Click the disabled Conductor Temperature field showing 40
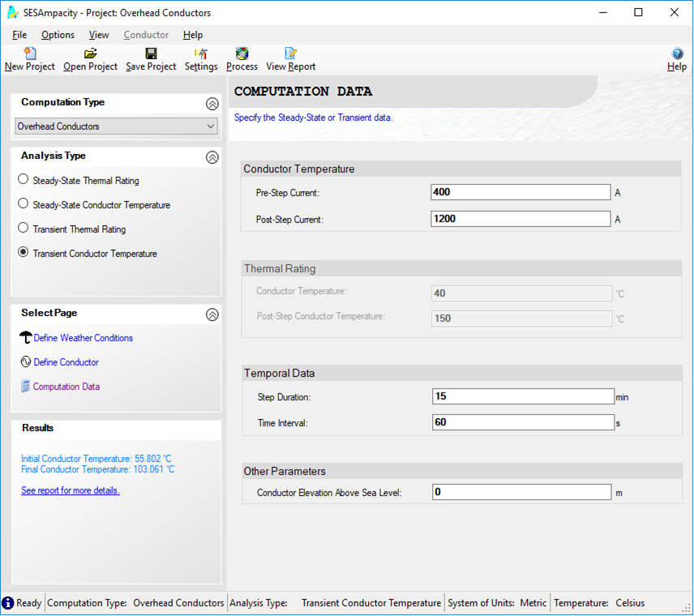The height and width of the screenshot is (616, 694). pyautogui.click(x=522, y=293)
